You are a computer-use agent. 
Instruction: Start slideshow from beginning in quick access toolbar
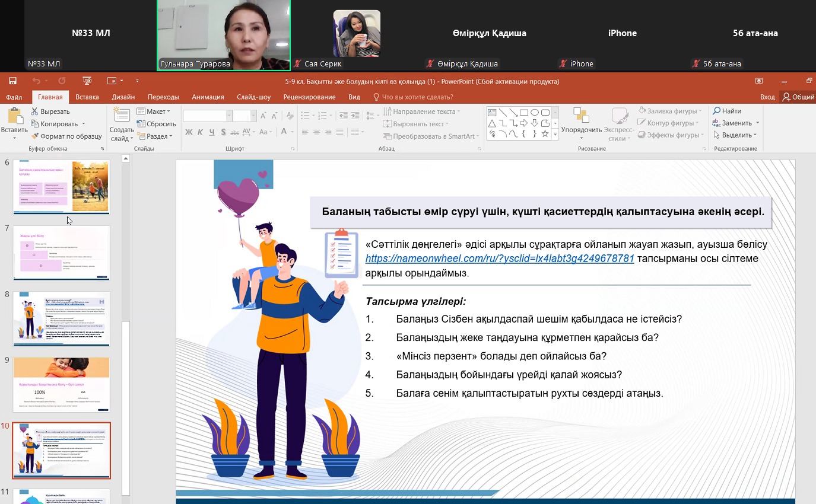(x=87, y=81)
